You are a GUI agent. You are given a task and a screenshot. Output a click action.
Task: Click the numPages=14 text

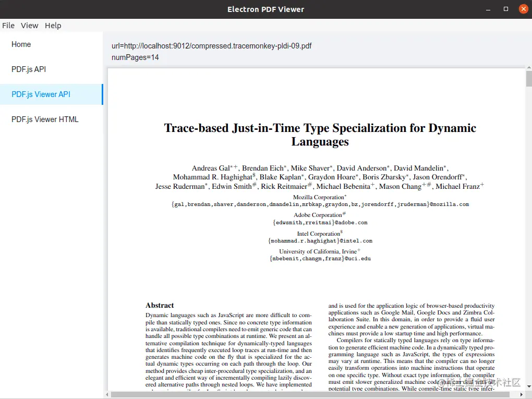(135, 57)
